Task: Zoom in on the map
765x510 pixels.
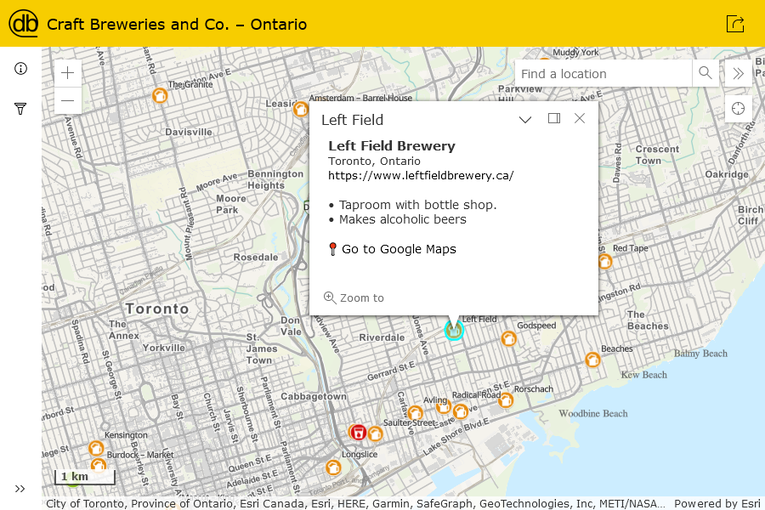Action: [x=67, y=73]
